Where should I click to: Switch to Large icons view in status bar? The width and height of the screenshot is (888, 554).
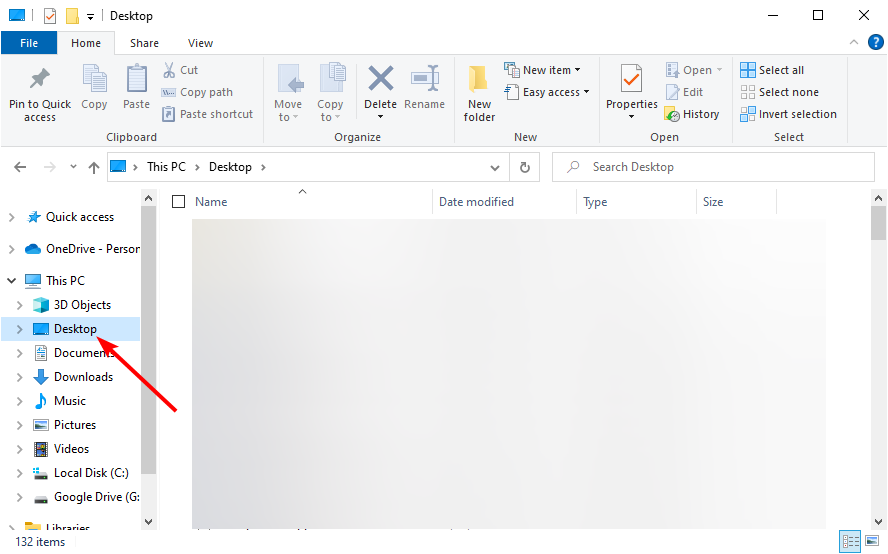(872, 542)
